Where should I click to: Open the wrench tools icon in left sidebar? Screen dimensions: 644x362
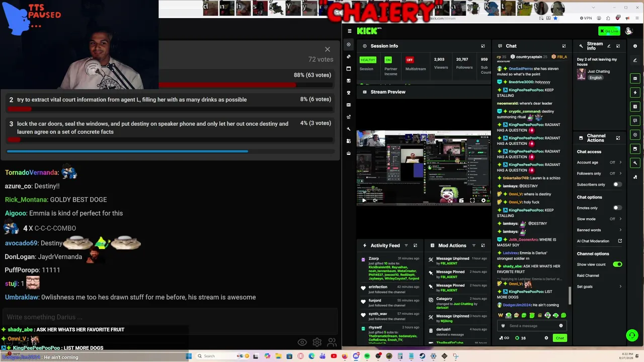349,129
